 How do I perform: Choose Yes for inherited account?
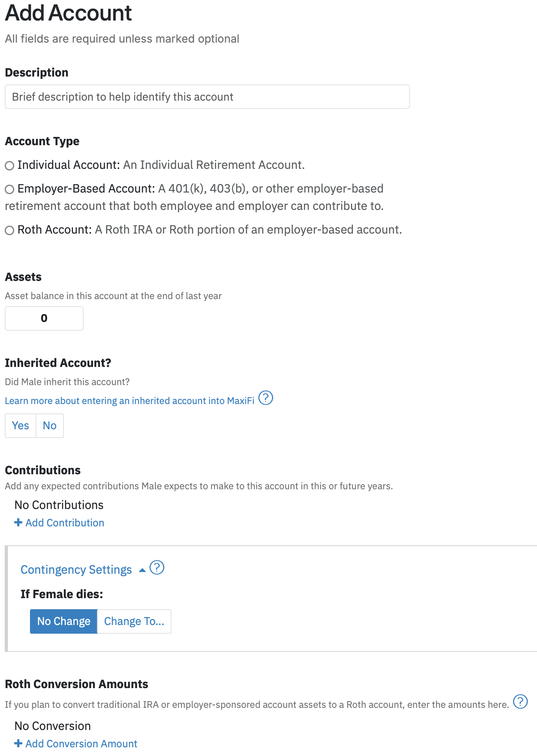click(21, 426)
